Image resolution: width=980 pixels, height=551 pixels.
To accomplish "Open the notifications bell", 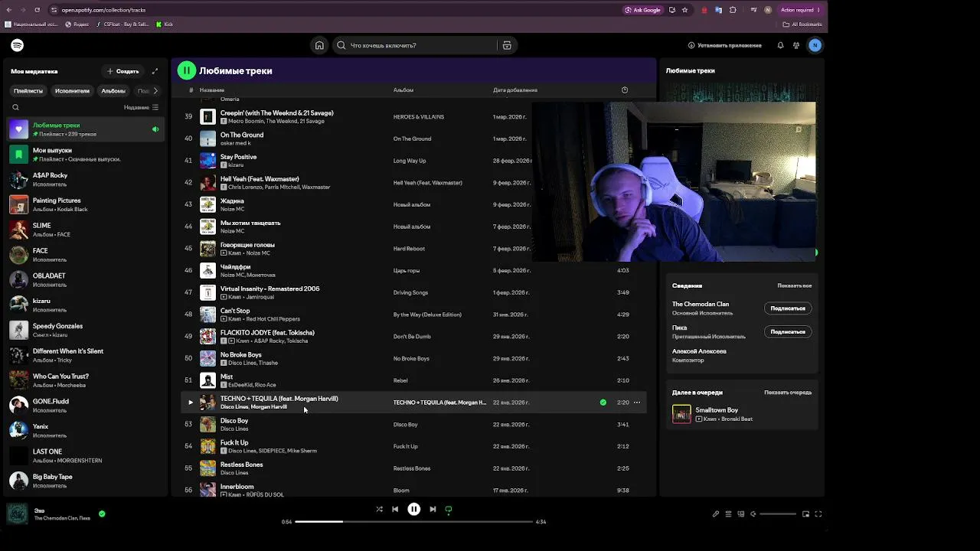I will pos(780,45).
